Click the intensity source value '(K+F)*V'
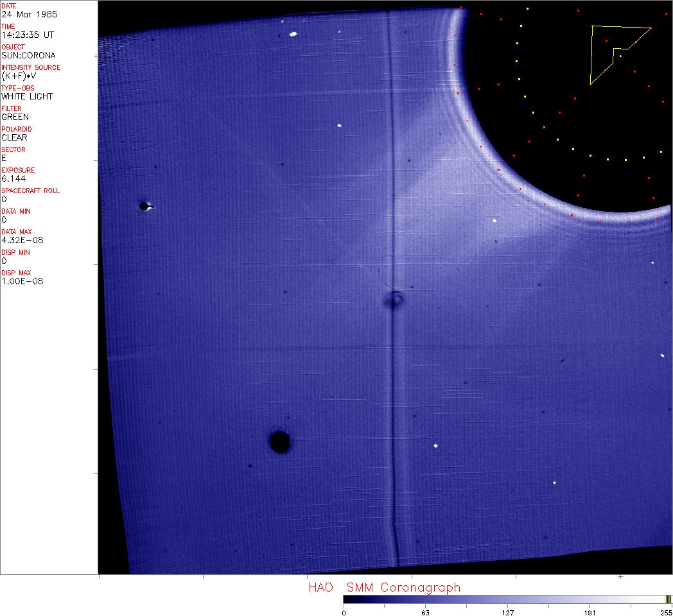 point(23,76)
